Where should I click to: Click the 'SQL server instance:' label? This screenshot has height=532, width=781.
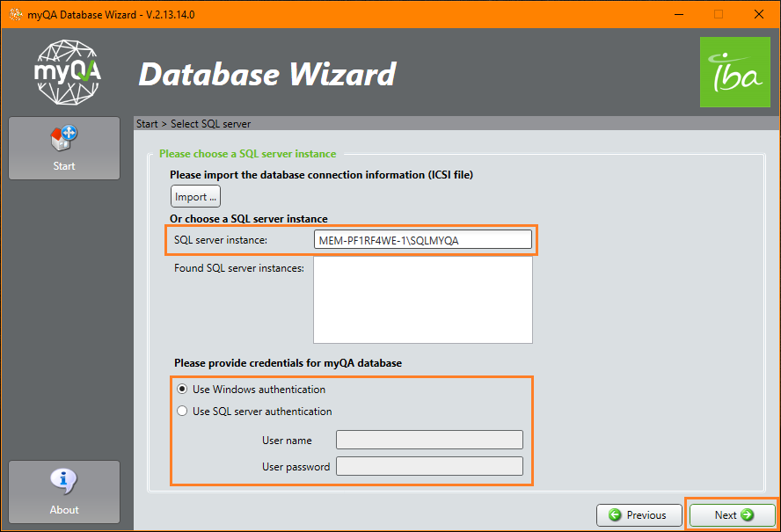pyautogui.click(x=221, y=240)
